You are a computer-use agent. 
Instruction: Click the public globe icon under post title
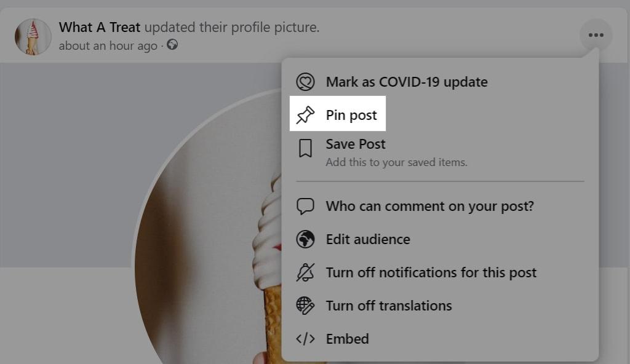click(172, 45)
